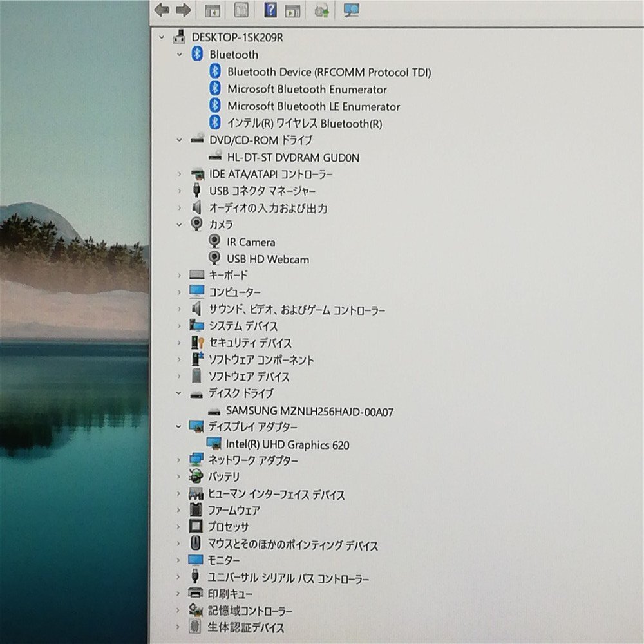Click the audio input/output speaker icon
The height and width of the screenshot is (644, 644).
point(196,208)
